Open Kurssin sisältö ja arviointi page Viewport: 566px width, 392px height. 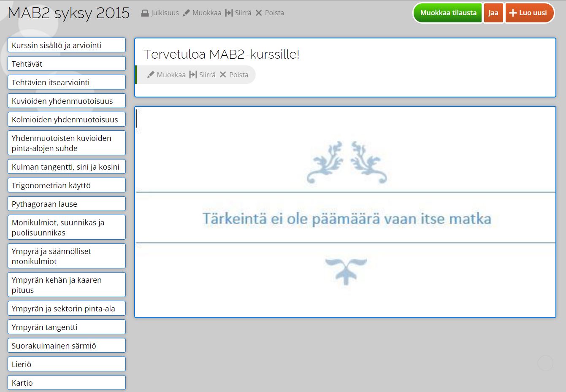(x=67, y=45)
